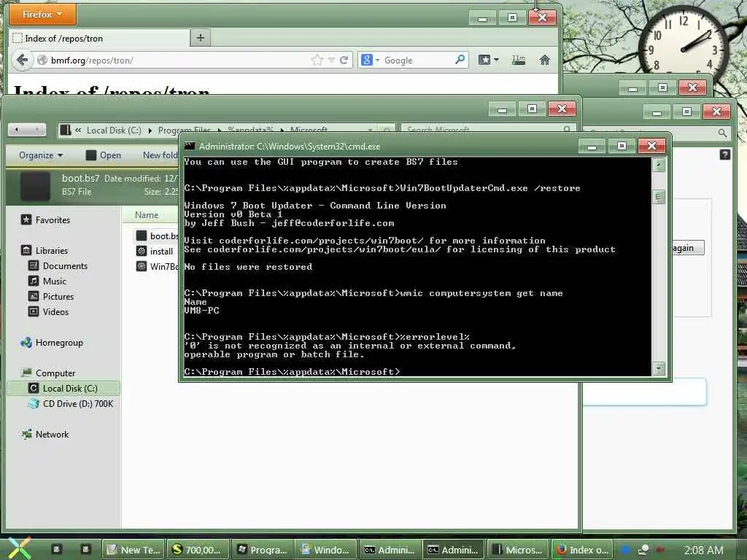Screen dimensions: 747x560
Task: Click the cmd scrollbar thumb
Action: [x=659, y=196]
